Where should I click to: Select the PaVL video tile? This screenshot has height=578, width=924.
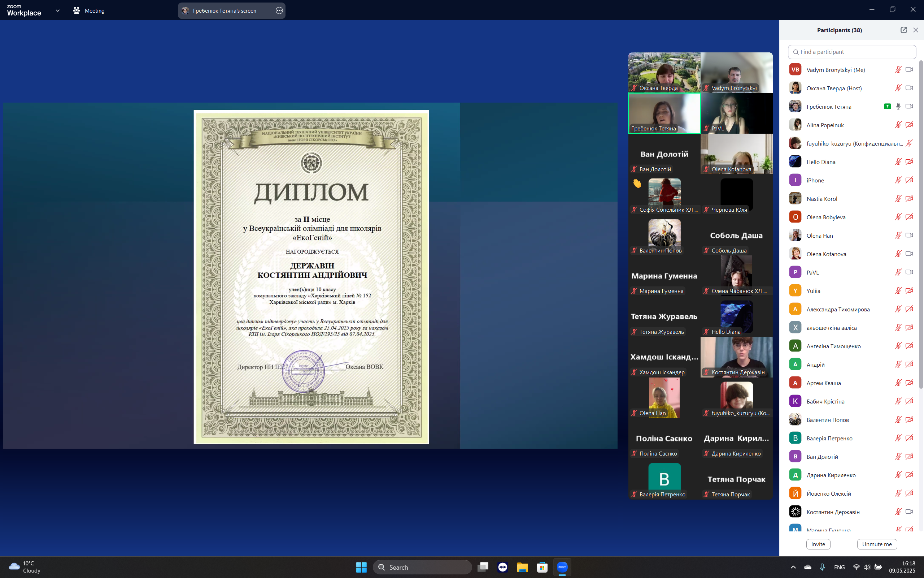[737, 113]
